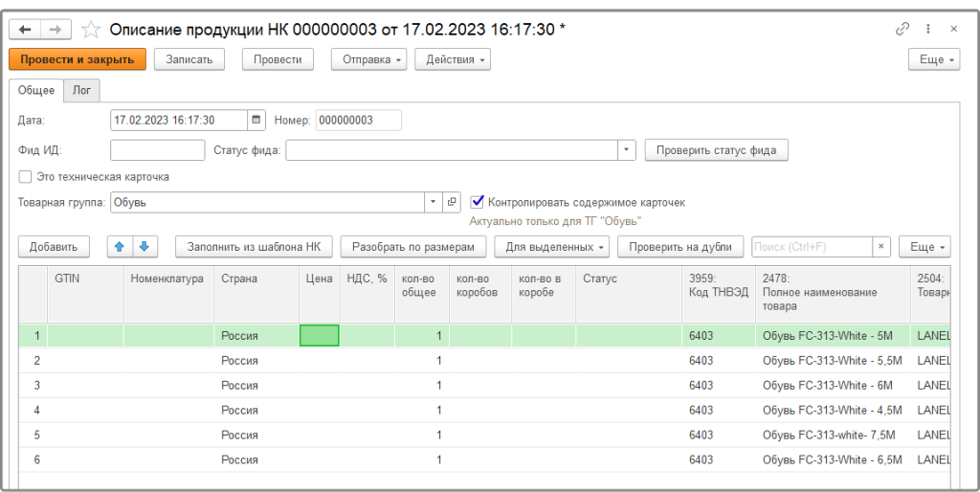Open the table toolbar Еще menu

coord(925,246)
